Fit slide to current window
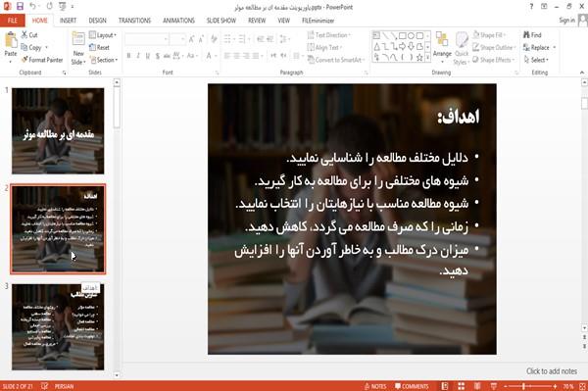Image resolution: width=588 pixels, height=391 pixels. [x=582, y=386]
